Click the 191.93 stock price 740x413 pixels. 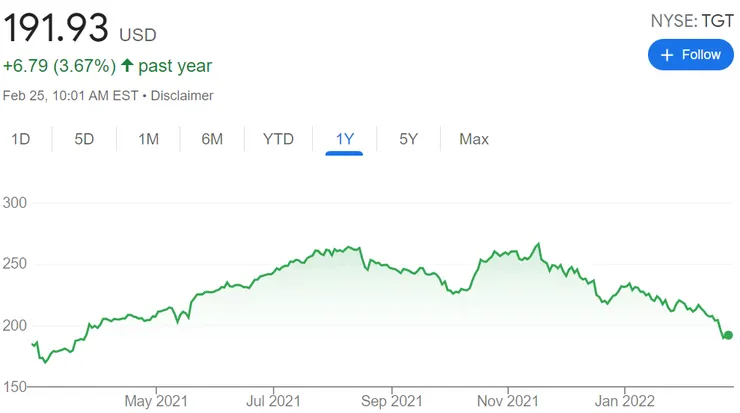[56, 28]
